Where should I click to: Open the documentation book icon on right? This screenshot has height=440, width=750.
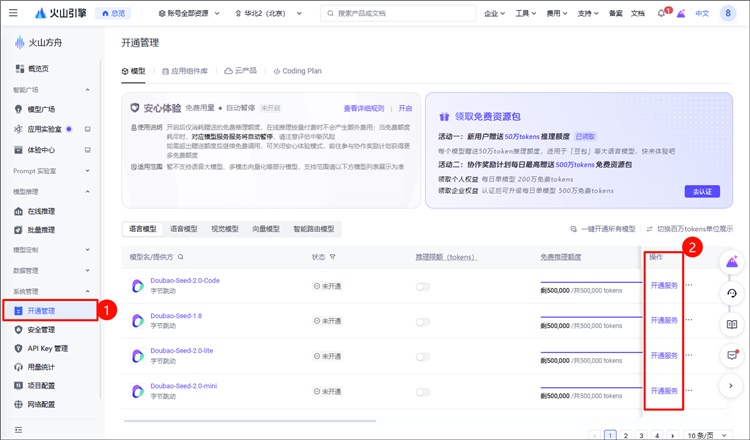point(732,324)
